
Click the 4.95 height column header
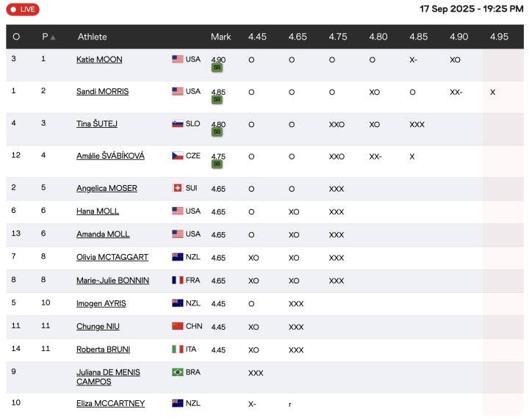pyautogui.click(x=499, y=37)
